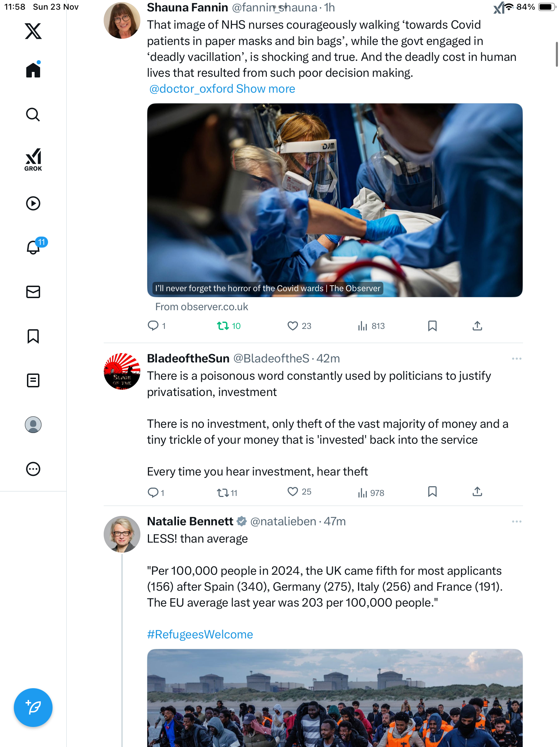This screenshot has width=560, height=747.
Task: Open Lists icon in sidebar
Action: tap(33, 380)
